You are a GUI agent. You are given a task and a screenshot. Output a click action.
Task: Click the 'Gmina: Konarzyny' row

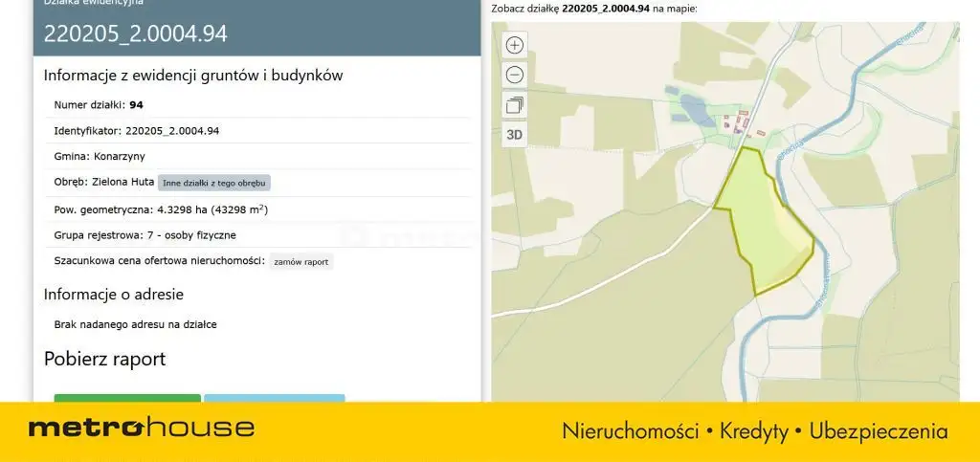(x=100, y=156)
